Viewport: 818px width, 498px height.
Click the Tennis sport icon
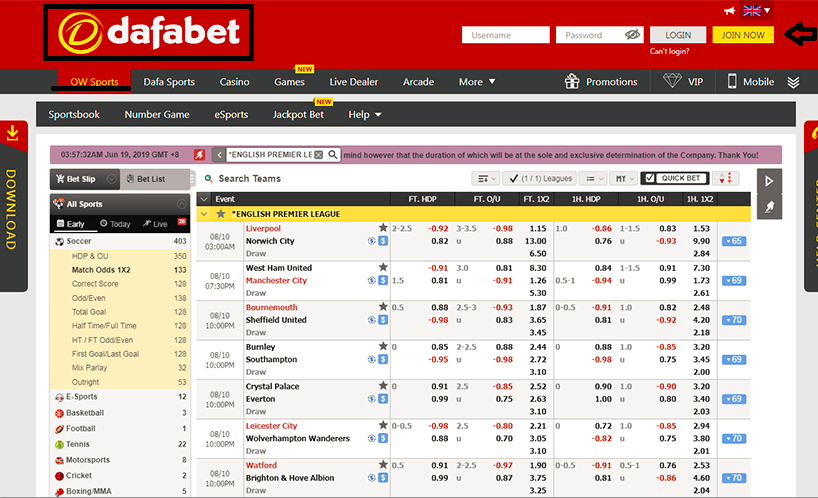coord(59,444)
